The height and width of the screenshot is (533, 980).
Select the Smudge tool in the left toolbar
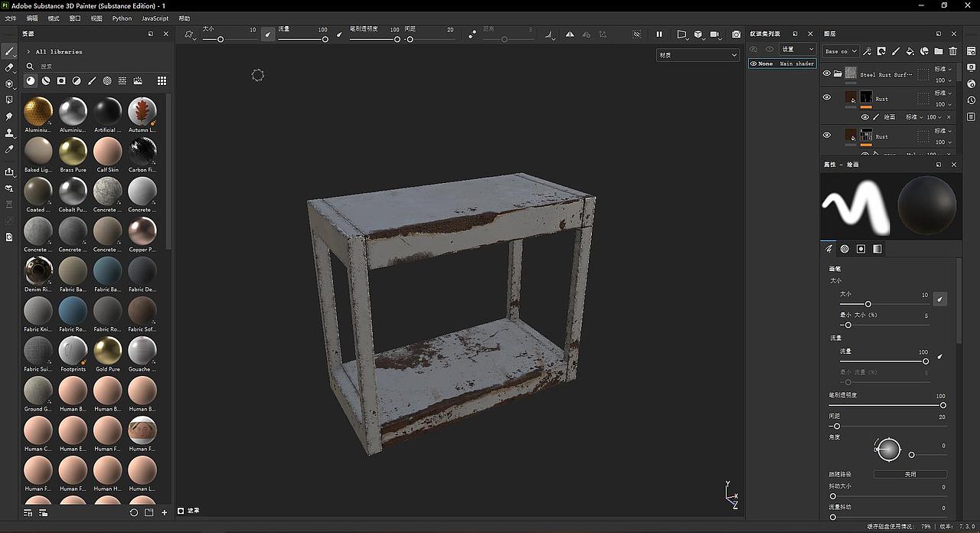pos(9,116)
